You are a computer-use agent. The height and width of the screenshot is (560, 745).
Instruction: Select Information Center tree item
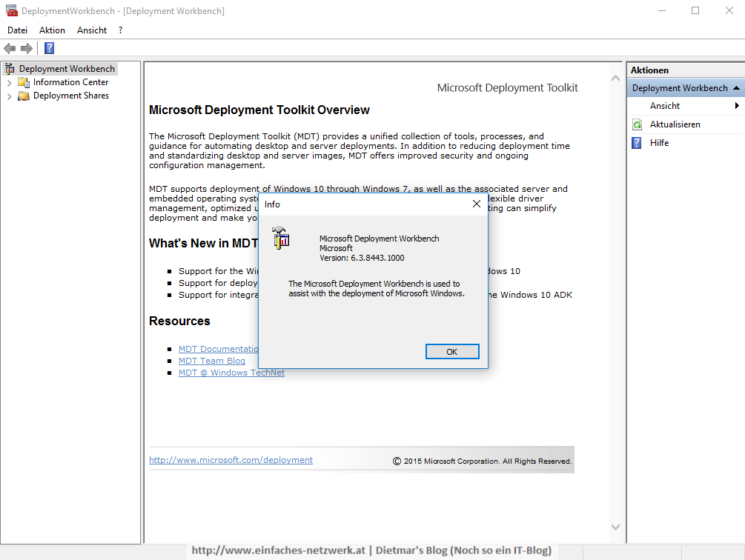pyautogui.click(x=71, y=82)
